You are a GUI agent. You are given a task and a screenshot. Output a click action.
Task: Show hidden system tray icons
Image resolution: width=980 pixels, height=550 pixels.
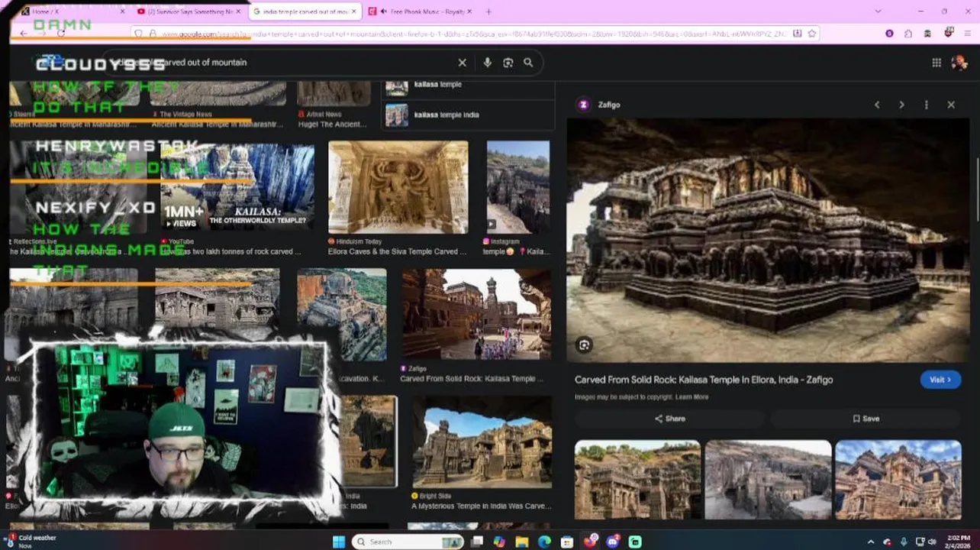[871, 542]
